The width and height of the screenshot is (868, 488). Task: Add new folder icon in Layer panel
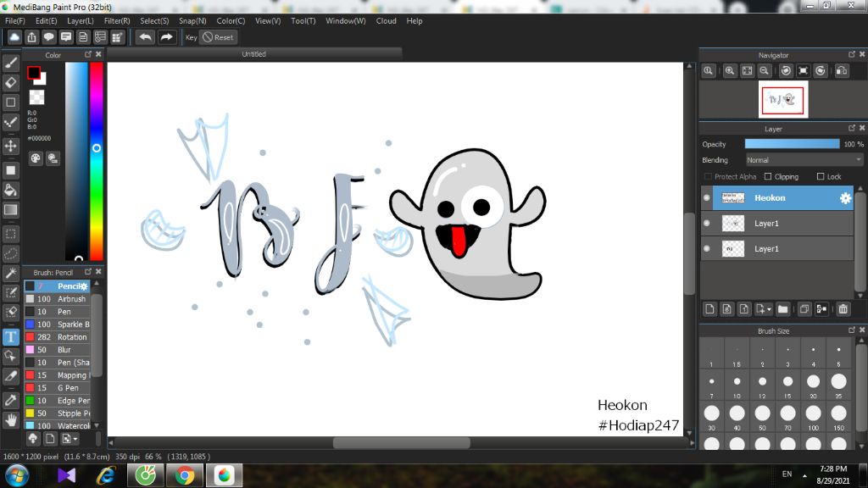782,309
